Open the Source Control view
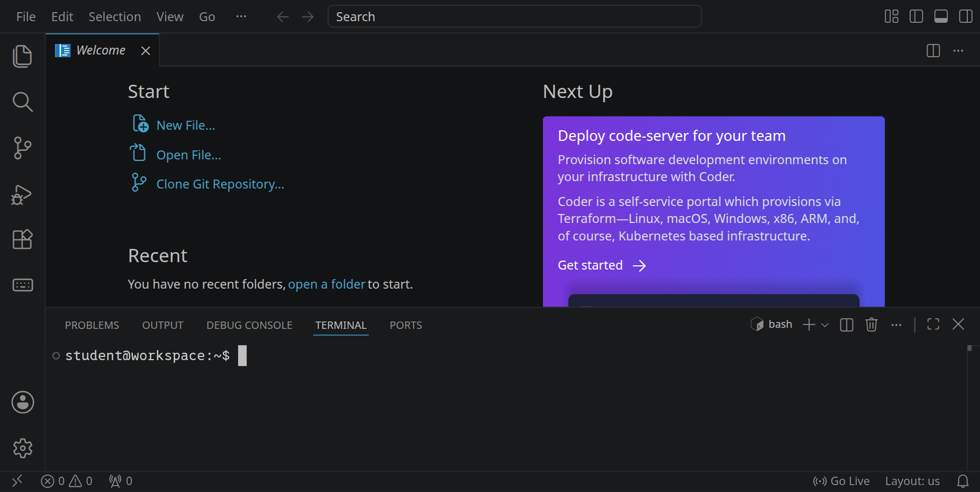Image resolution: width=980 pixels, height=492 pixels. click(22, 148)
